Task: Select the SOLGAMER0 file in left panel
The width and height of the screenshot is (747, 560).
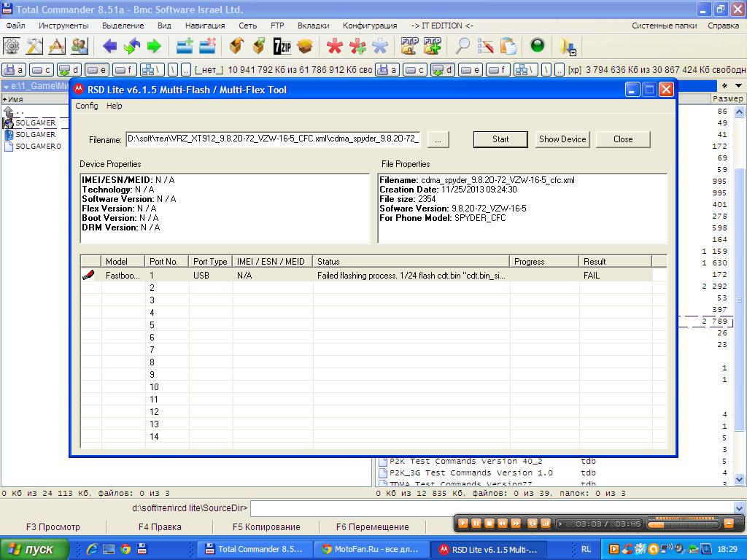Action: 38,146
